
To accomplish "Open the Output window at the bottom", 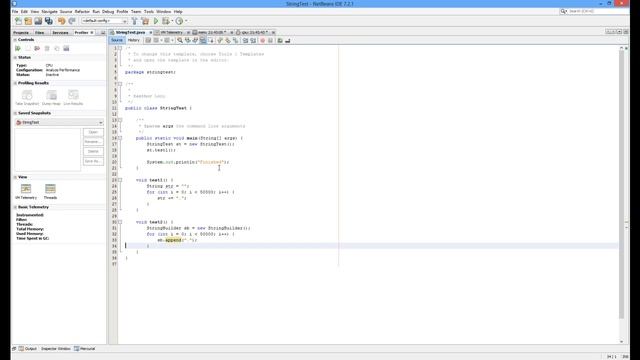I will (x=28, y=349).
